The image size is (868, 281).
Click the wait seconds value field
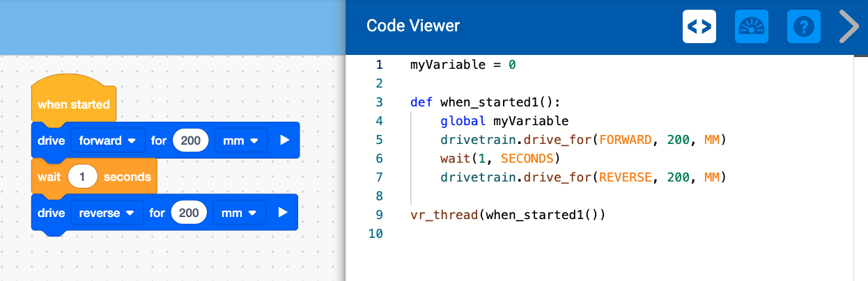tap(82, 177)
